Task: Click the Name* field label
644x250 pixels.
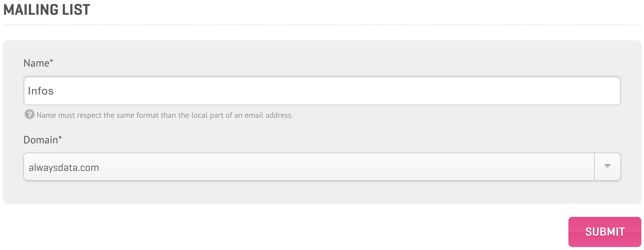Action: pos(38,63)
